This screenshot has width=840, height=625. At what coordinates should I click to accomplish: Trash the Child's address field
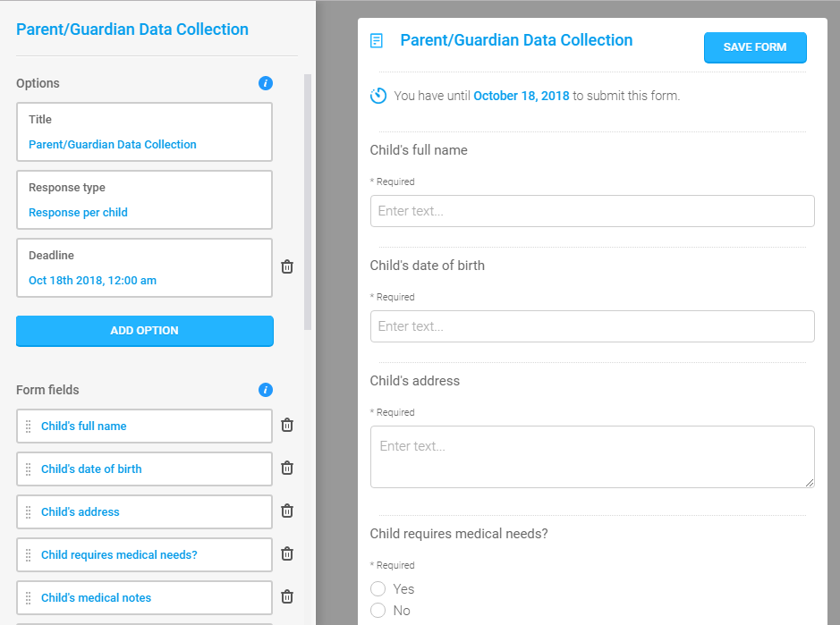(287, 511)
